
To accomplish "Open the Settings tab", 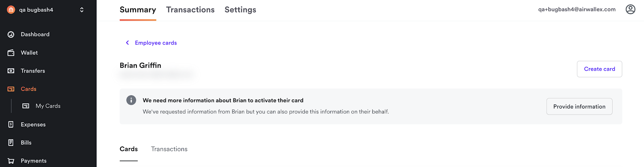I will 240,10.
